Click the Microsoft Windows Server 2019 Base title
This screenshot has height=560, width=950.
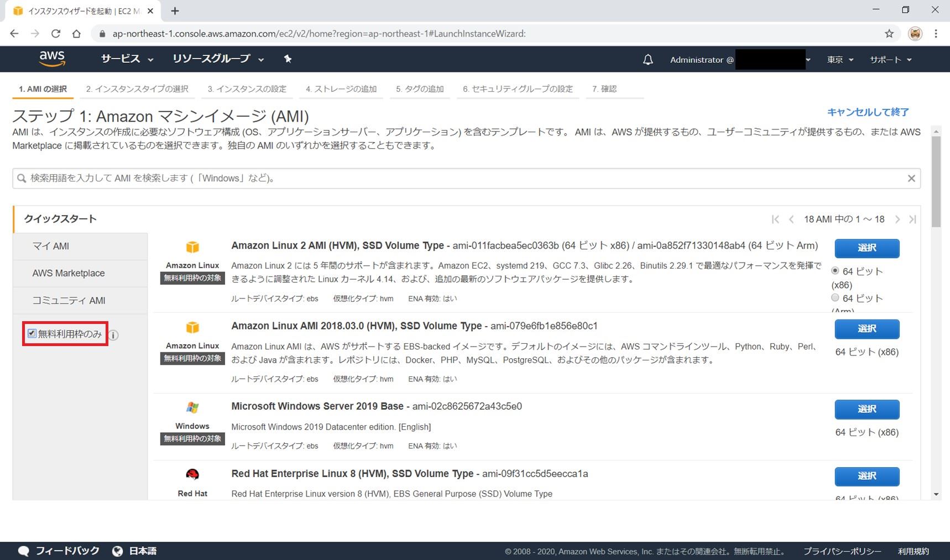click(x=317, y=406)
